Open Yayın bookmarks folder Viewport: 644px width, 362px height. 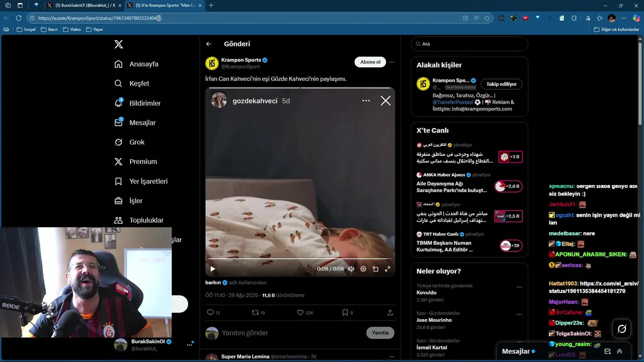point(94,30)
